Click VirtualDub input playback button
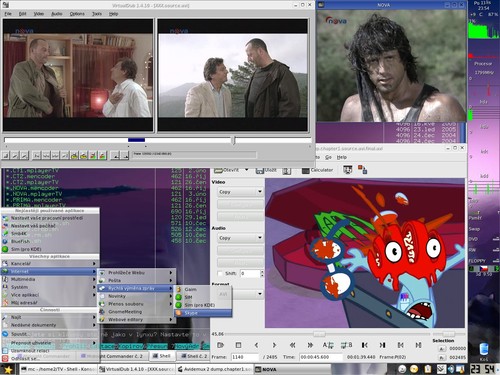The width and height of the screenshot is (500, 375). 15,155
